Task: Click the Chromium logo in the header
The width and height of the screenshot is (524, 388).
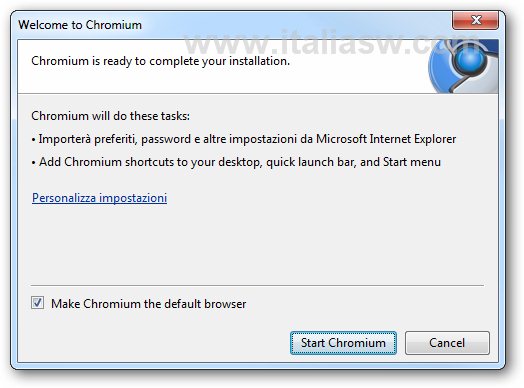Action: pos(464,66)
